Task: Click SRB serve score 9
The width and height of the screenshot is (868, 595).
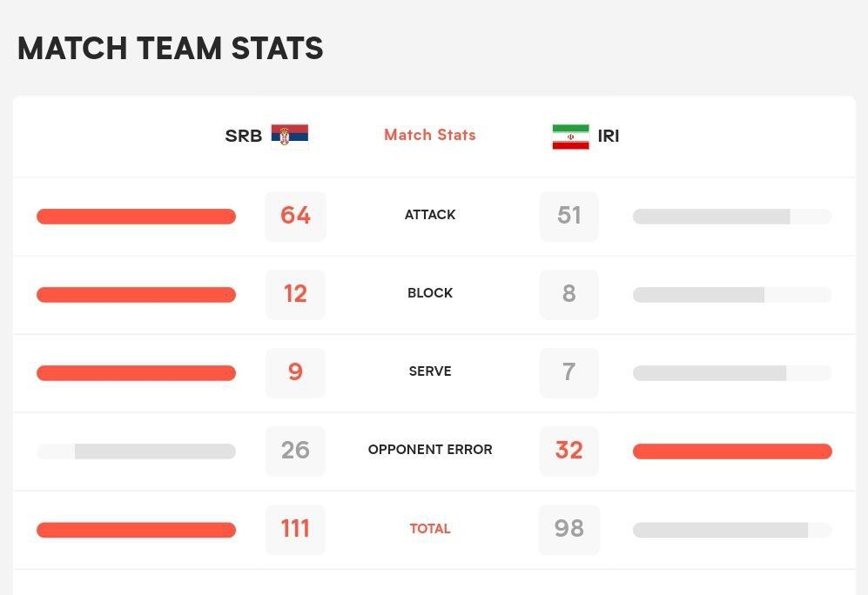Action: pos(295,372)
